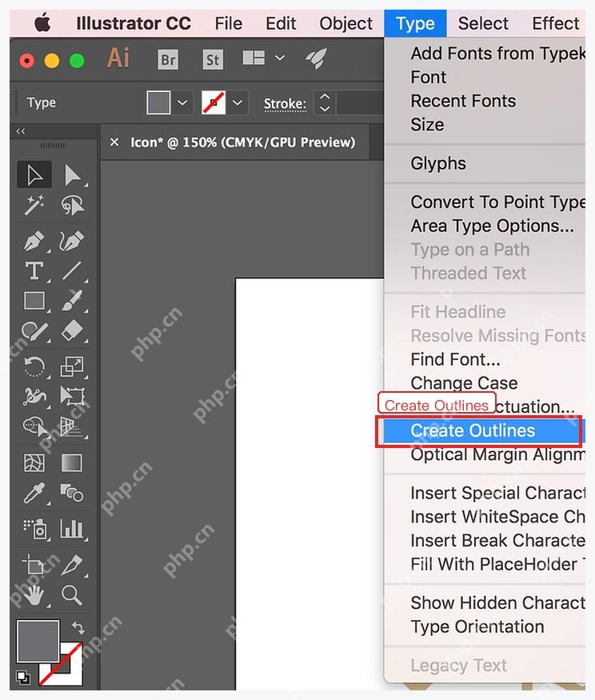The width and height of the screenshot is (595, 700).
Task: Swap fill and stroke colors arrow
Action: click(78, 628)
